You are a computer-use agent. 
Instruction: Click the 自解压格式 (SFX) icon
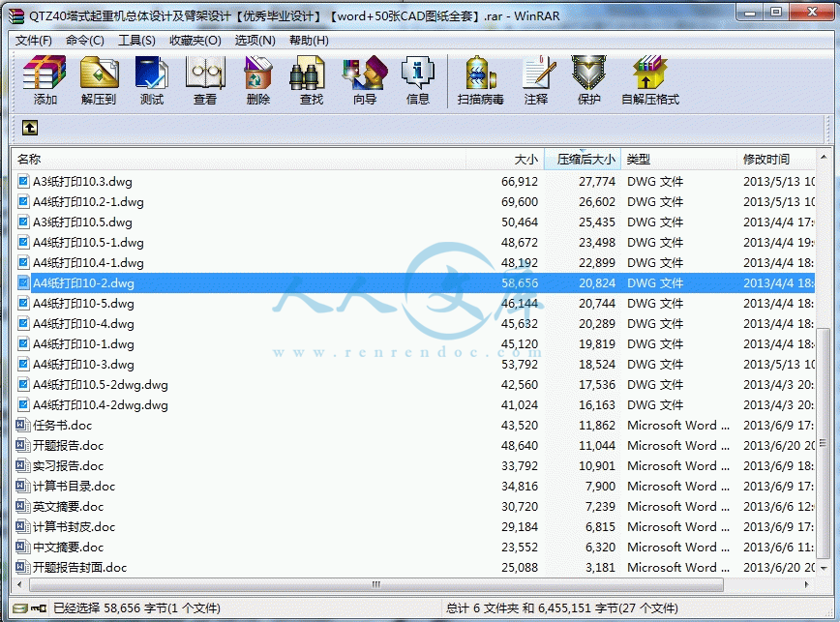(649, 80)
